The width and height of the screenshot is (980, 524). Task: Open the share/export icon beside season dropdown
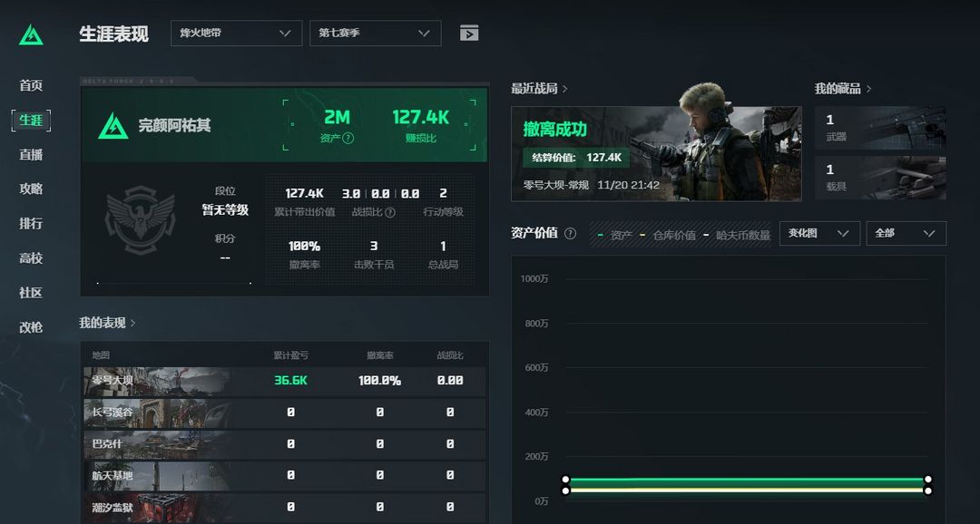click(469, 33)
